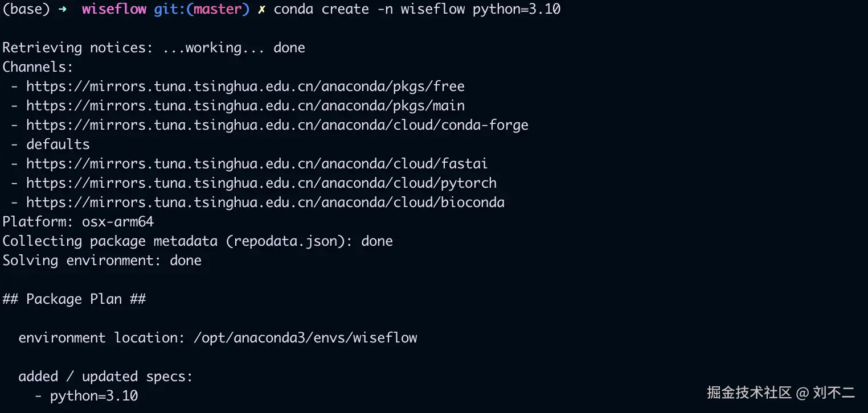Image resolution: width=868 pixels, height=413 pixels.
Task: Click the conda-forge mirror URL
Action: coord(277,125)
